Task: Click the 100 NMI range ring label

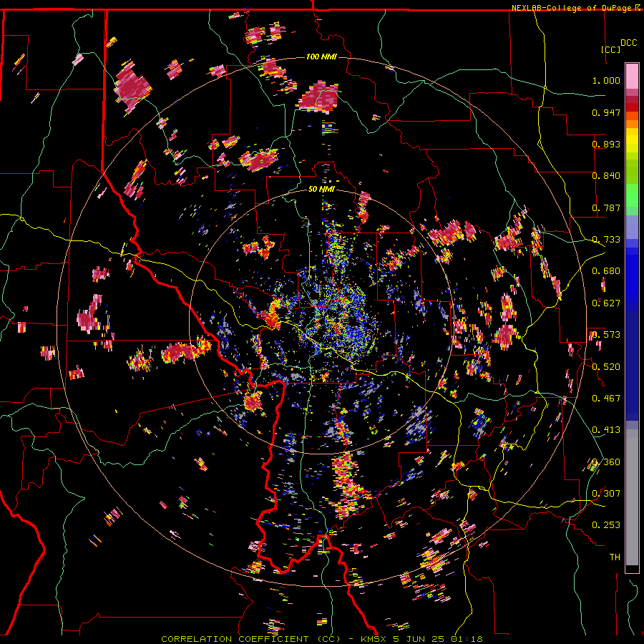Action: [x=321, y=57]
